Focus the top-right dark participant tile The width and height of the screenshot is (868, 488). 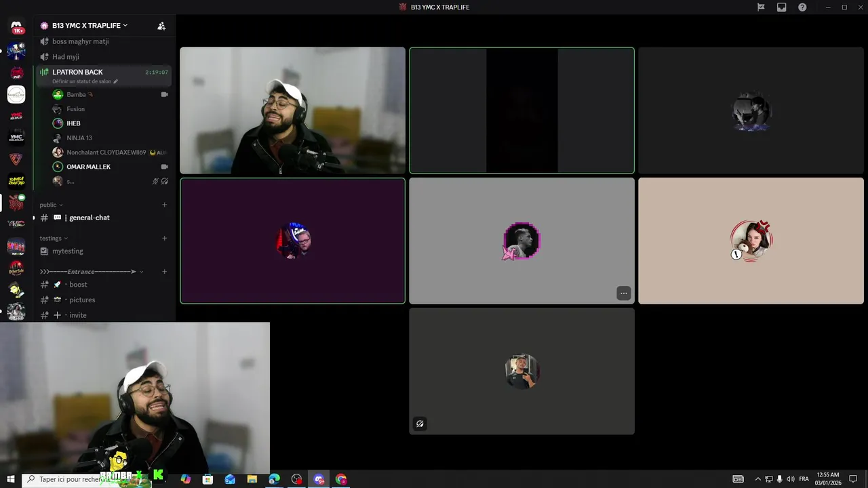(751, 110)
